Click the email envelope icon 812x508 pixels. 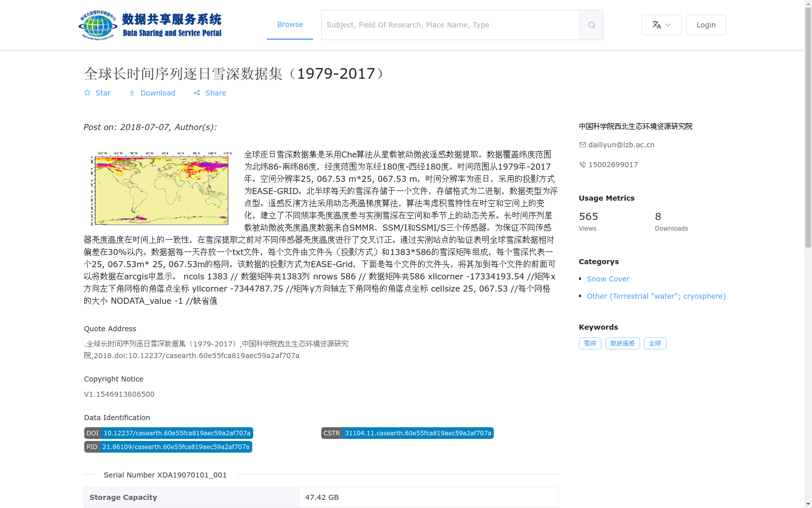583,145
